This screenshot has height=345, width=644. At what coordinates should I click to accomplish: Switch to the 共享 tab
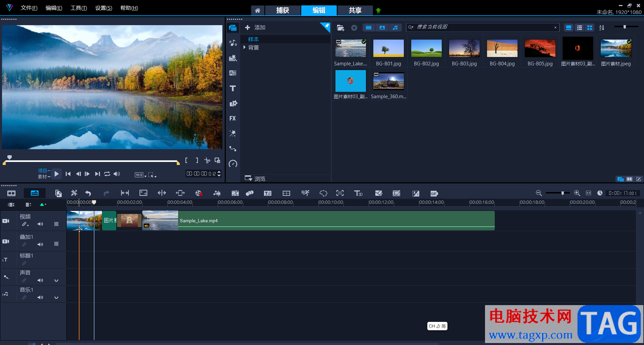[355, 10]
